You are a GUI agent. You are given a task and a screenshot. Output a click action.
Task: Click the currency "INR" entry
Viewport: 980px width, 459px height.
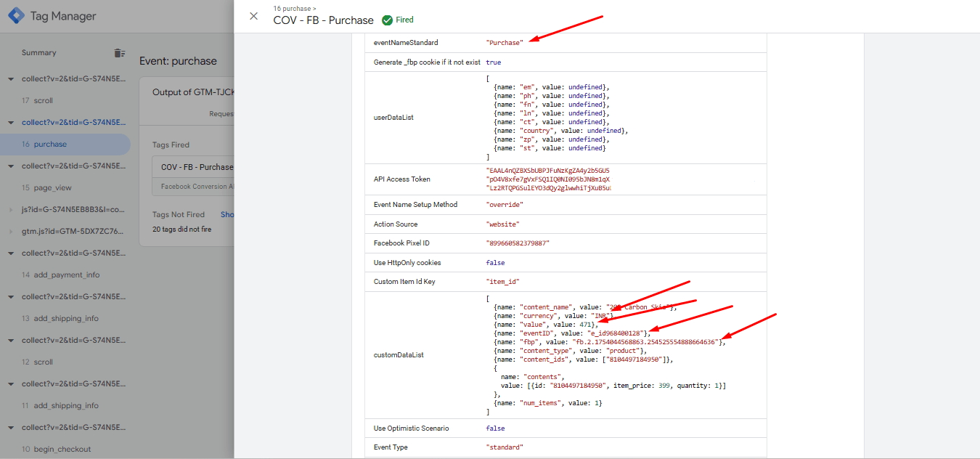point(555,316)
